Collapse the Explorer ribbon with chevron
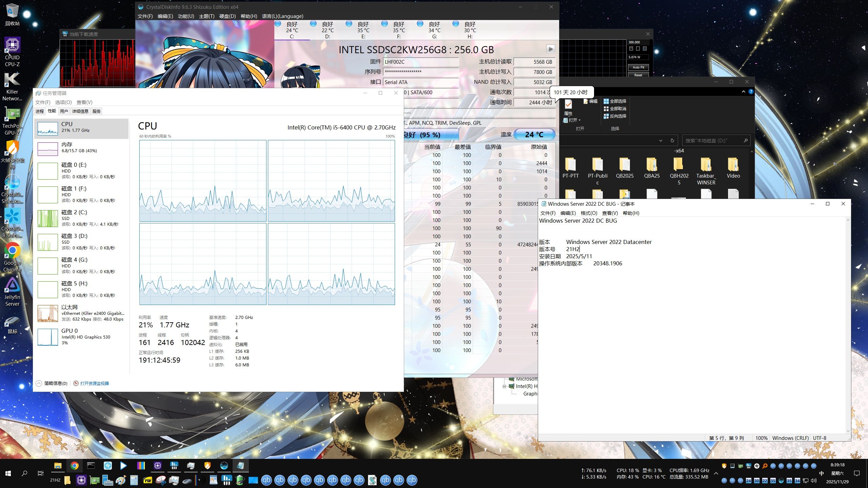Image resolution: width=868 pixels, height=488 pixels. pyautogui.click(x=743, y=91)
